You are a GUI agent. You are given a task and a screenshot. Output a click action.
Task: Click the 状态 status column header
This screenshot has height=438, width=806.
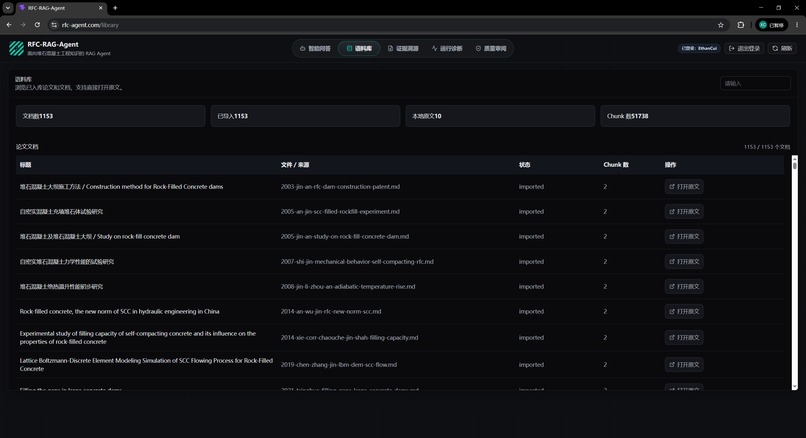(x=524, y=165)
